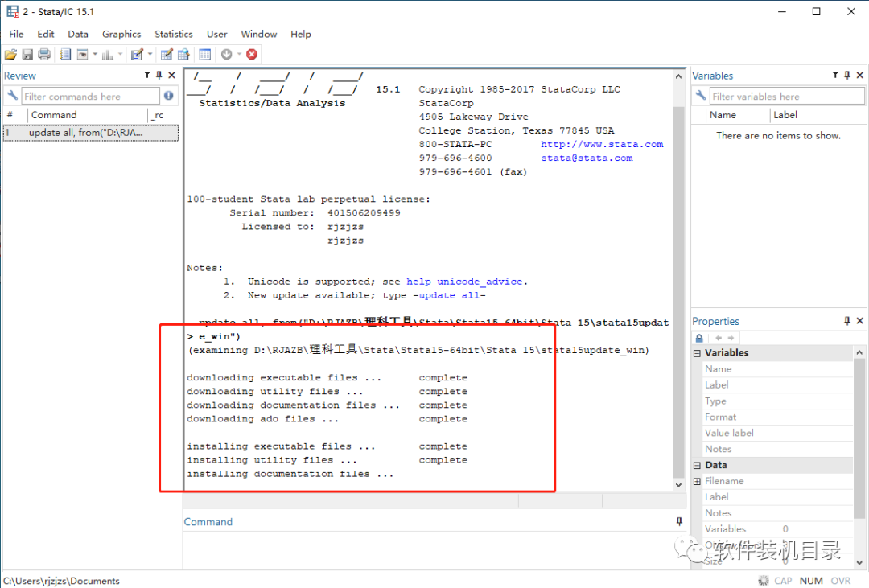Click the Properties next variable arrow
This screenshot has height=588, width=869.
point(731,338)
